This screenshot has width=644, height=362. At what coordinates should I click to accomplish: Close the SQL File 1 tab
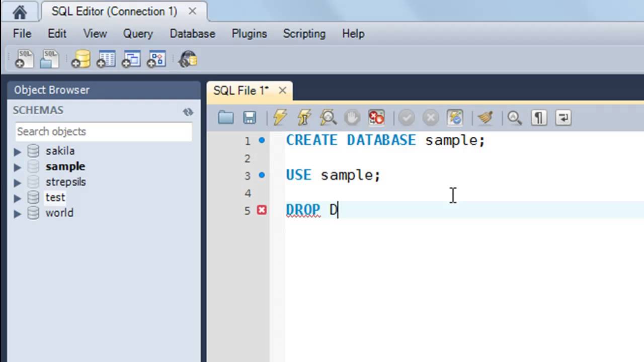282,90
